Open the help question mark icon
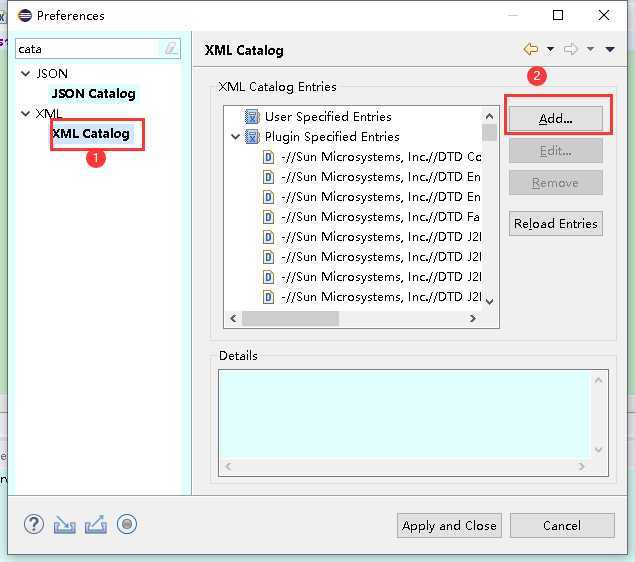 (x=34, y=524)
